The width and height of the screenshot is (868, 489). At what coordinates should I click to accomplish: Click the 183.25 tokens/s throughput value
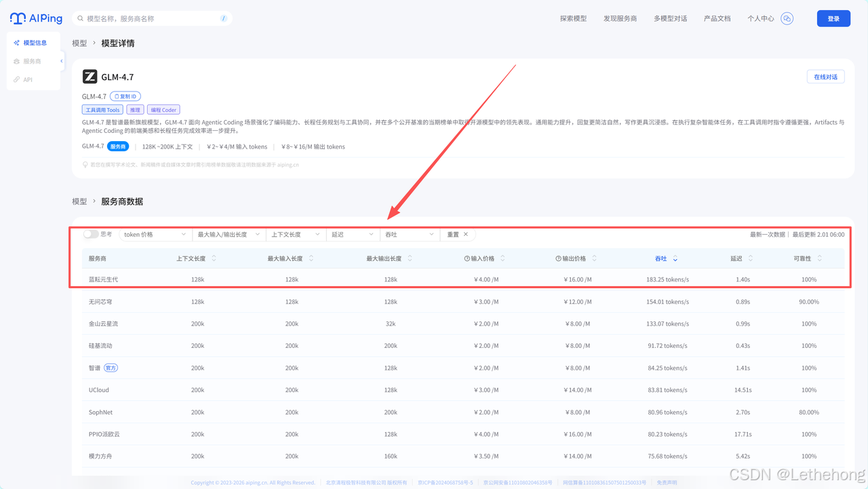(667, 279)
